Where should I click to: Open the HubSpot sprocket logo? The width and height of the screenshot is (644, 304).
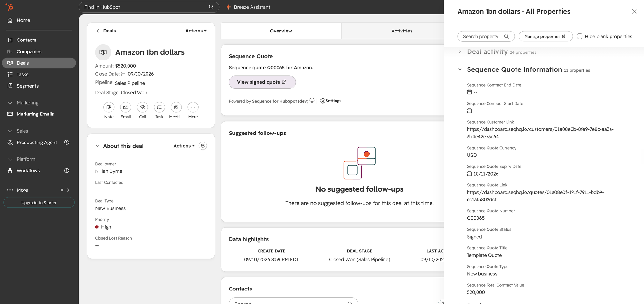[x=9, y=7]
